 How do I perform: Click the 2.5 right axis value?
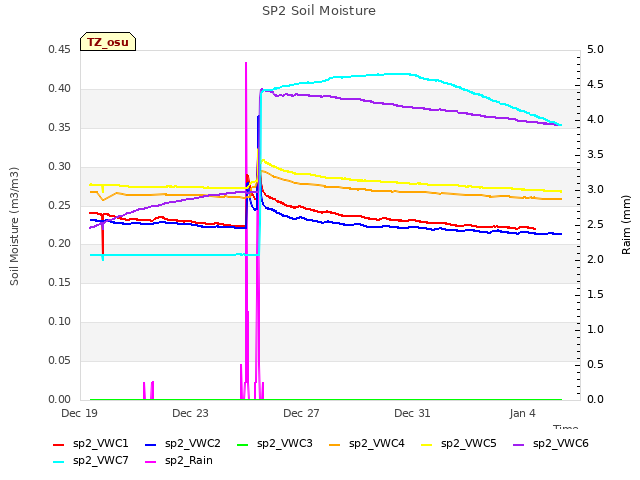click(x=595, y=224)
